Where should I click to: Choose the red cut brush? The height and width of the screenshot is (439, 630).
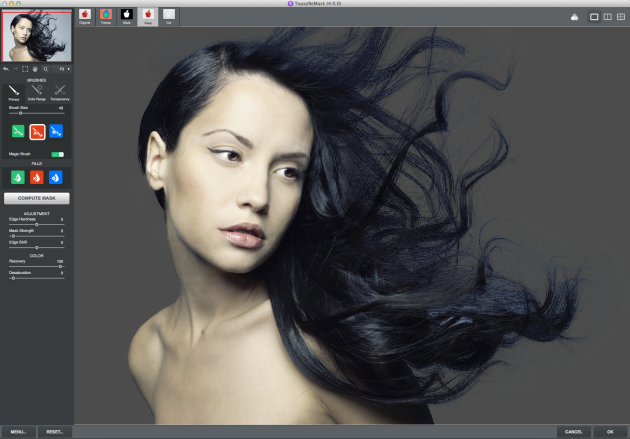pyautogui.click(x=37, y=132)
